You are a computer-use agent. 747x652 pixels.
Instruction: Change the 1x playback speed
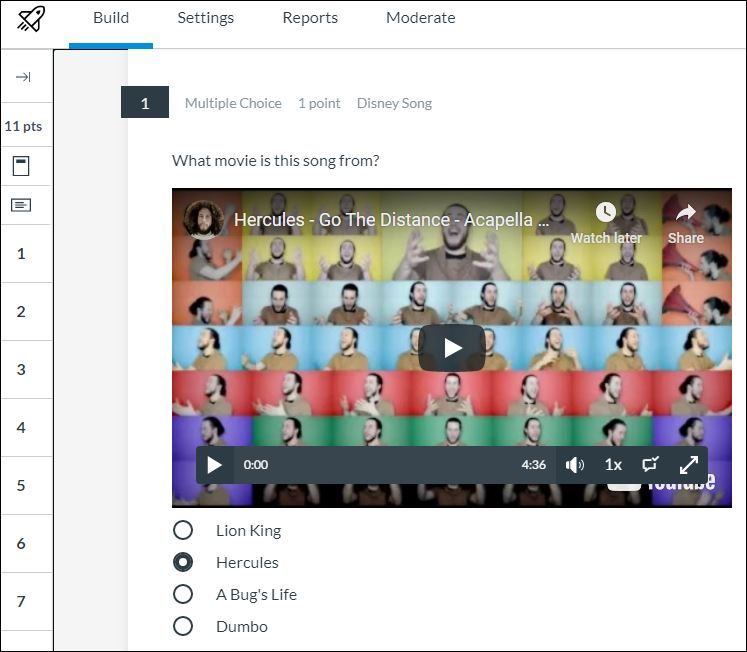[613, 465]
